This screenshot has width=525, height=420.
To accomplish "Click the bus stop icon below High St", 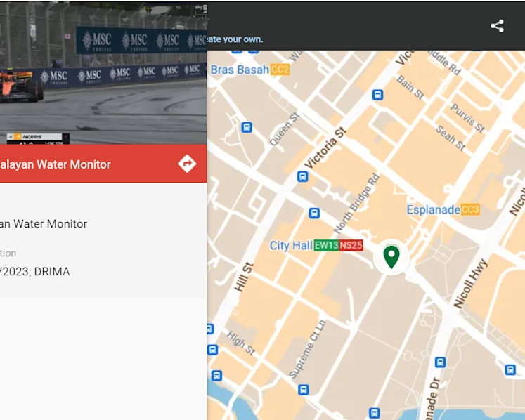I will coord(216,376).
